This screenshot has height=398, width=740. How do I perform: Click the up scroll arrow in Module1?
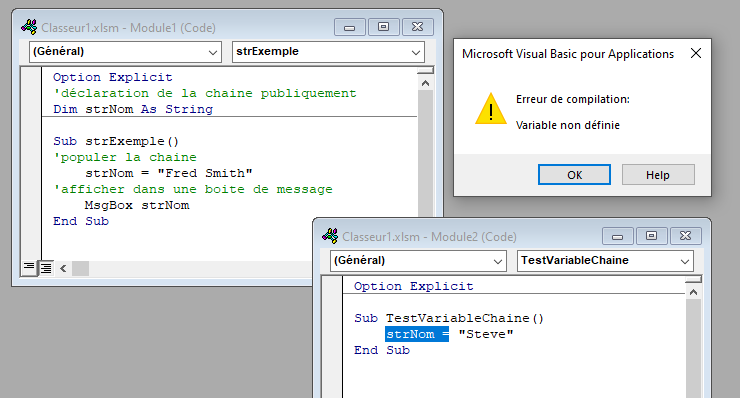click(x=425, y=84)
